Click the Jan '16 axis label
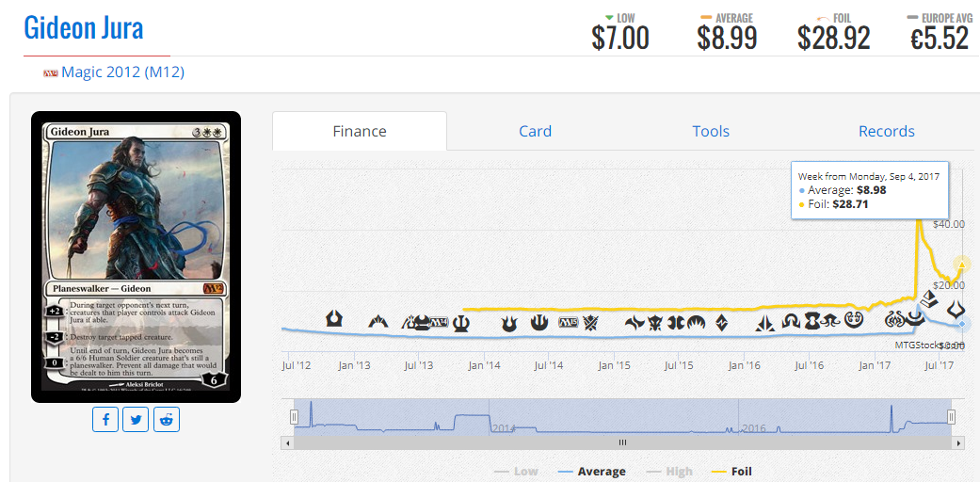 click(x=745, y=364)
